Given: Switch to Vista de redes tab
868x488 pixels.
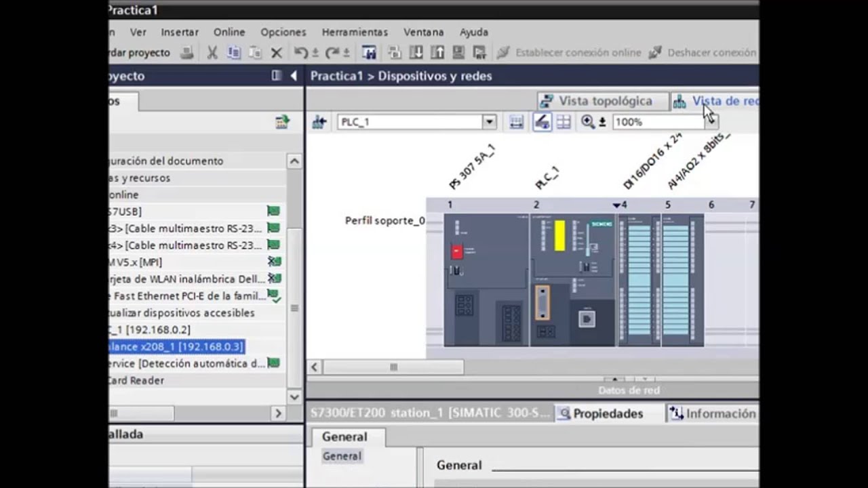Looking at the screenshot, I should click(x=715, y=101).
